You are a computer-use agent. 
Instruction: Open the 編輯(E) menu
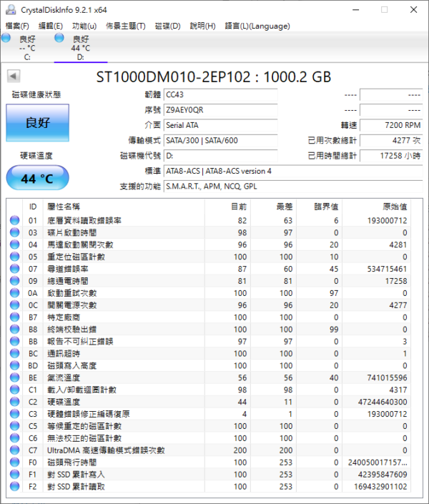tap(51, 26)
